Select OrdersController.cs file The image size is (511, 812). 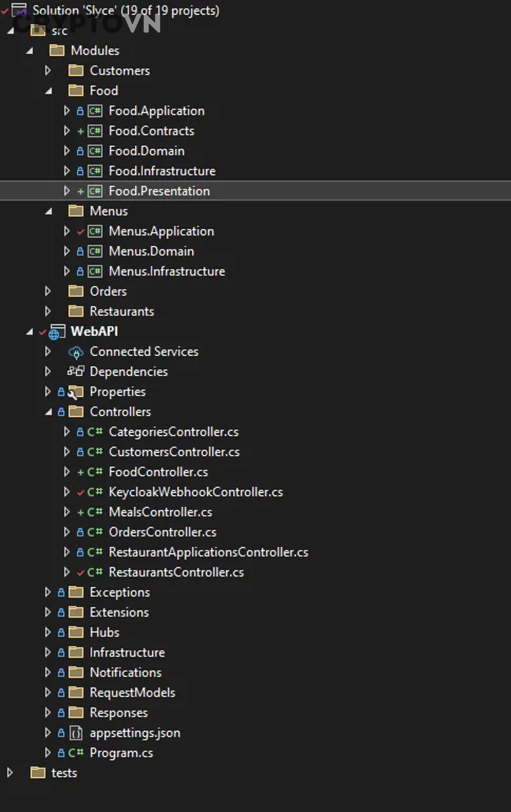[x=162, y=532]
